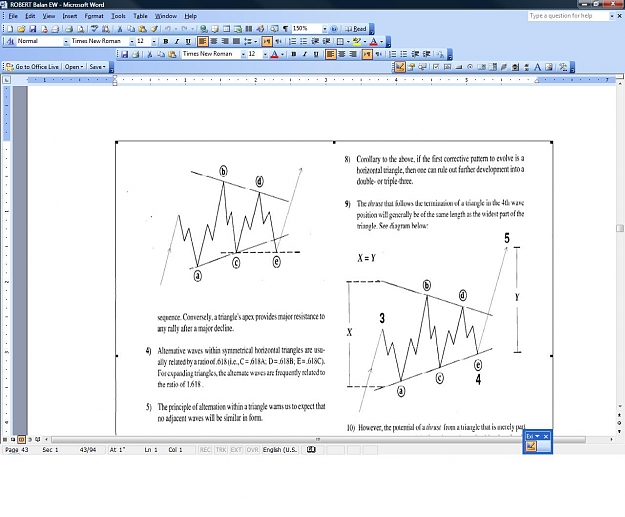Switch to Print Layout view button
The image size is (625, 517).
[21, 439]
